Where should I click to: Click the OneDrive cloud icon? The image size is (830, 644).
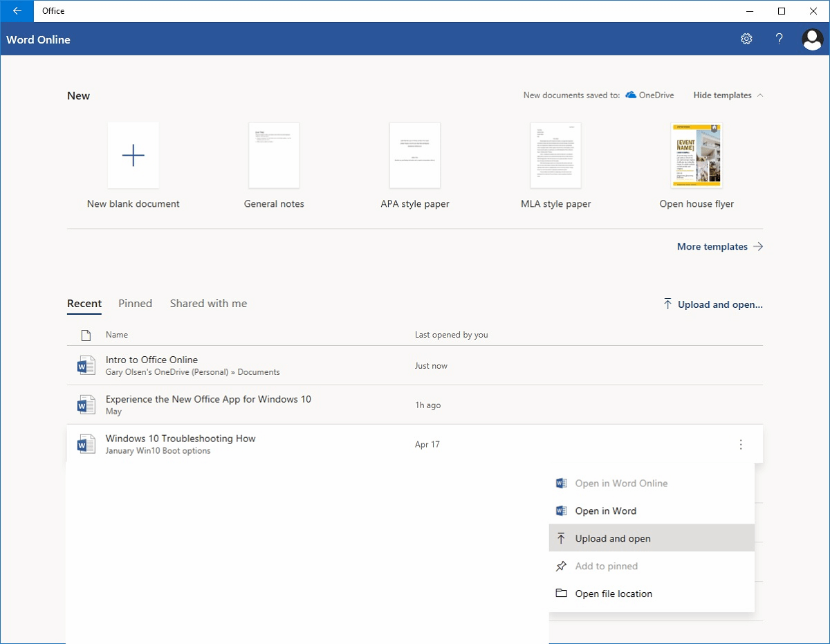click(630, 95)
